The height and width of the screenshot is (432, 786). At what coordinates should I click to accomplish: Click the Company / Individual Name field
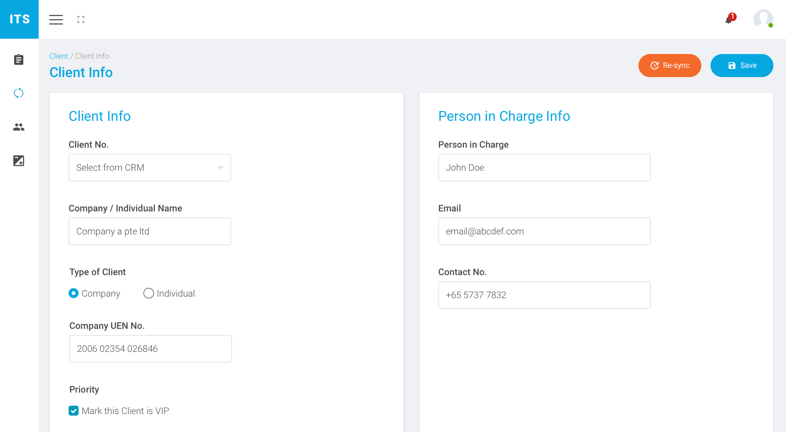[149, 231]
